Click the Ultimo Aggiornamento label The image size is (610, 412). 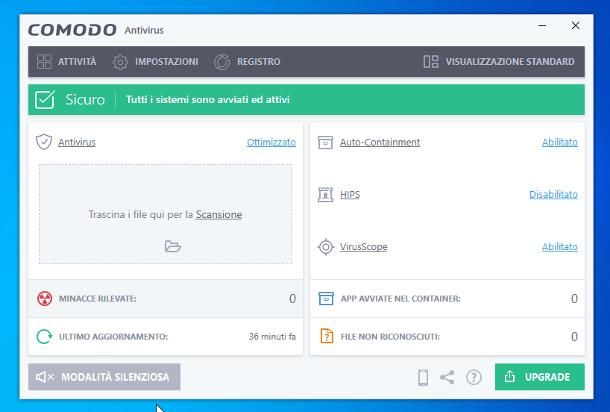[x=113, y=337]
